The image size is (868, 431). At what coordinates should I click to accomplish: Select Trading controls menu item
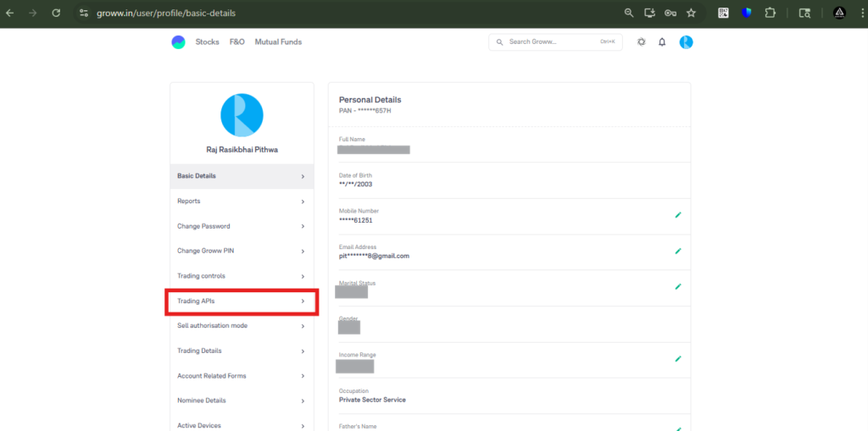(x=201, y=276)
